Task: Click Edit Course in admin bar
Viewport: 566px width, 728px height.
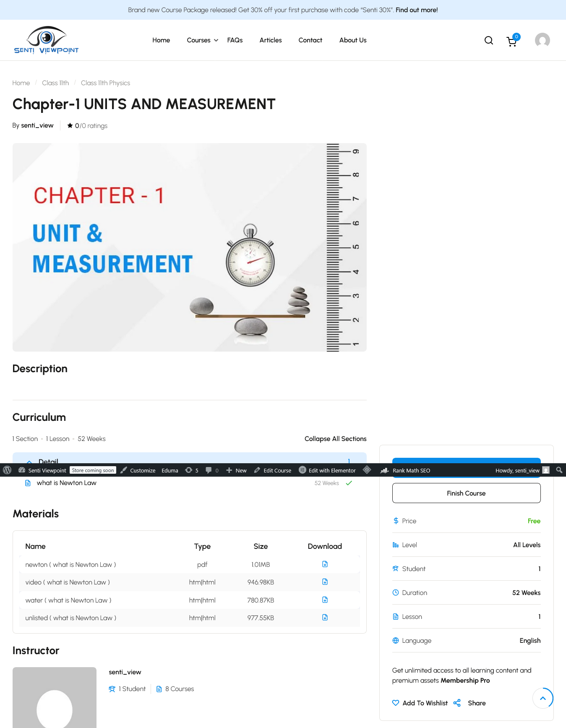Action: pos(273,470)
